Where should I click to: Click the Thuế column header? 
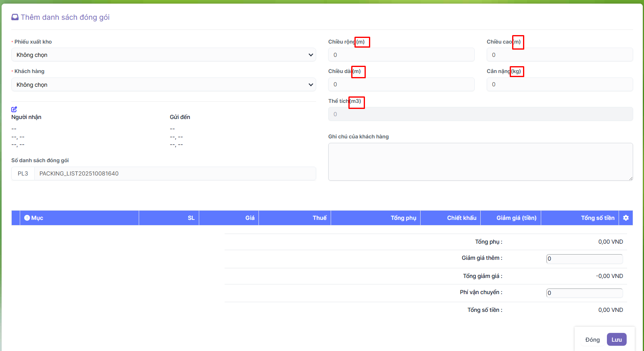319,218
